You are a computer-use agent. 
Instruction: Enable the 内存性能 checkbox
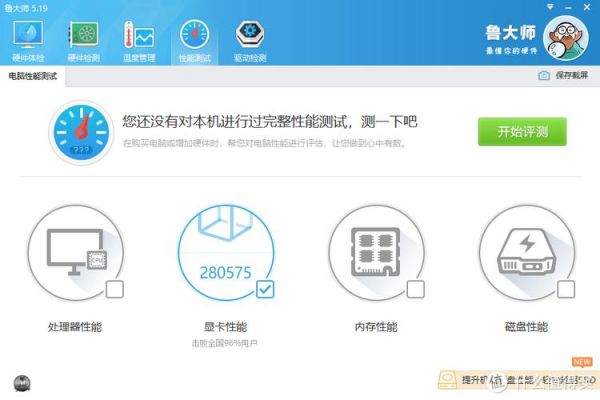click(415, 289)
